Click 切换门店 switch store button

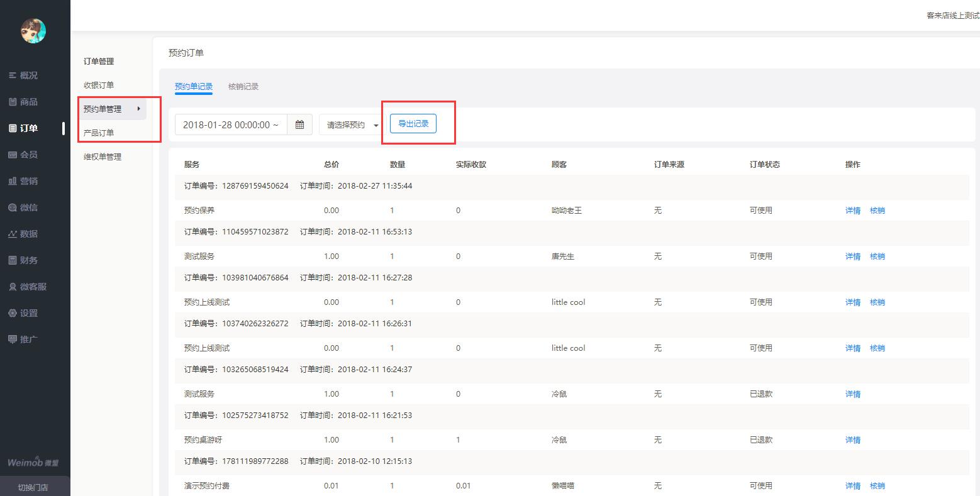click(x=33, y=487)
